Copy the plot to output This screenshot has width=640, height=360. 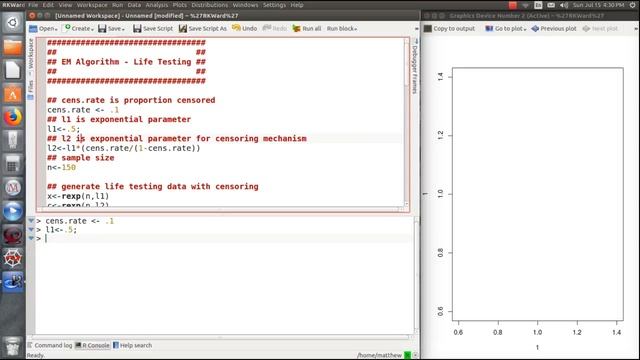(449, 29)
